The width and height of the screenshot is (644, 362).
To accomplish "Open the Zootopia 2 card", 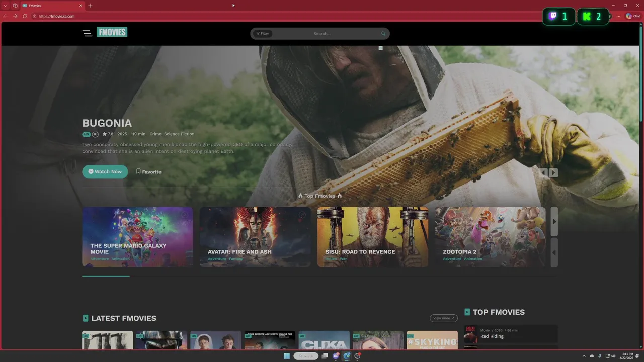I will pyautogui.click(x=490, y=237).
